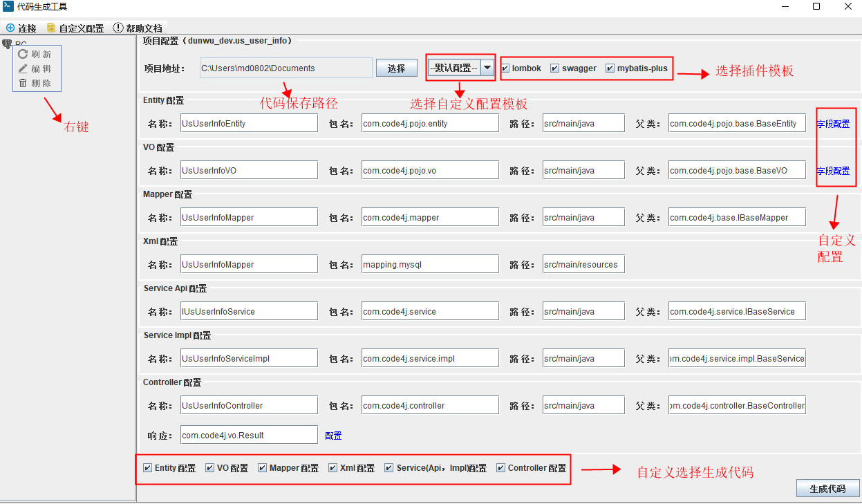Click the Service Api name field IUsUserInfoService
The height and width of the screenshot is (504, 862).
click(249, 311)
